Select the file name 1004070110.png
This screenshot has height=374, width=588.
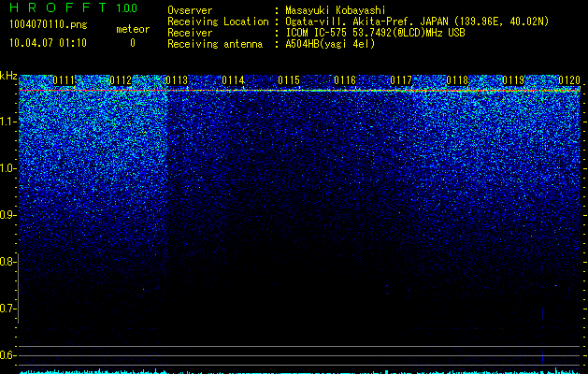(49, 25)
